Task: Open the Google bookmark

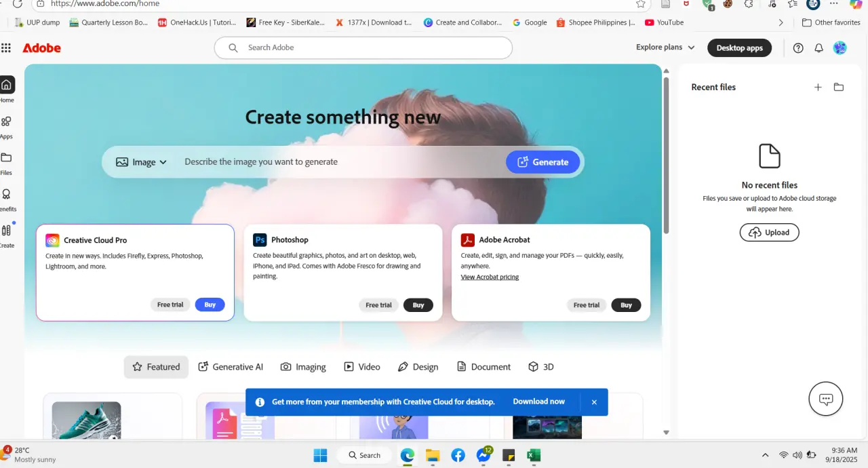Action: click(530, 22)
